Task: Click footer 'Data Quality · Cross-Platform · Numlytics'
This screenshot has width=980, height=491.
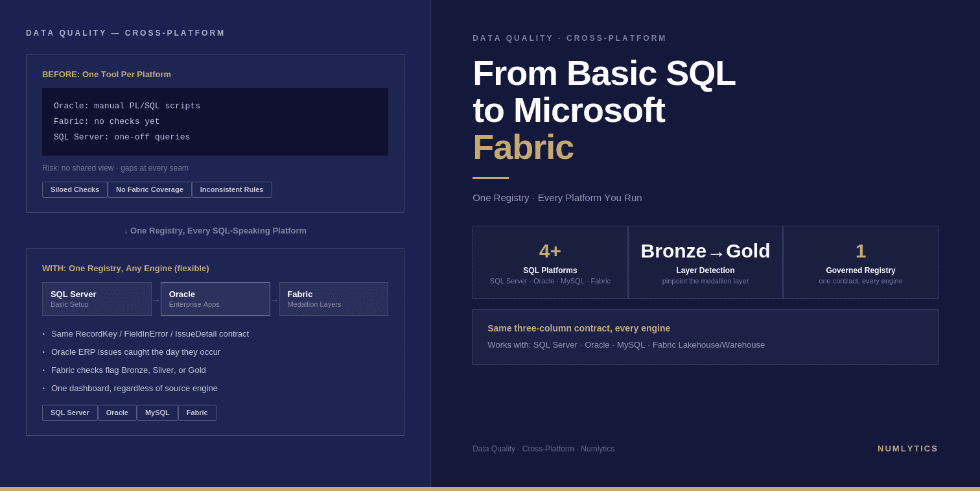Action: tap(544, 449)
